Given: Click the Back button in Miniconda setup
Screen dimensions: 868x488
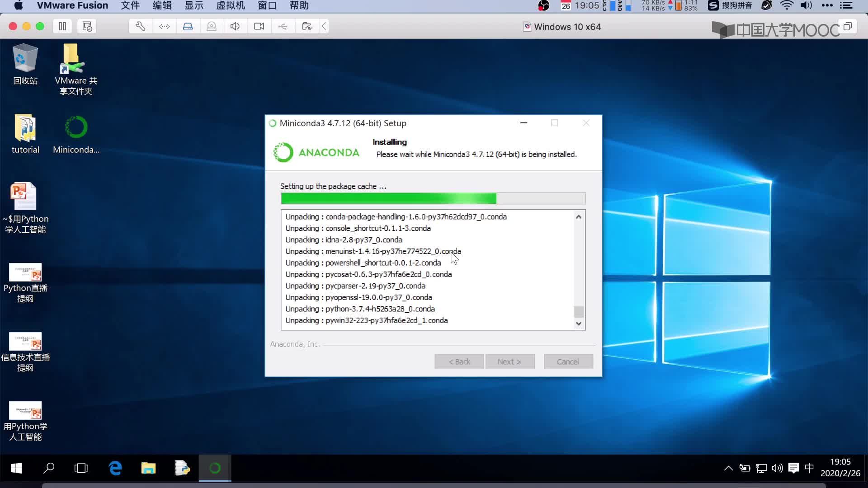Looking at the screenshot, I should (459, 361).
